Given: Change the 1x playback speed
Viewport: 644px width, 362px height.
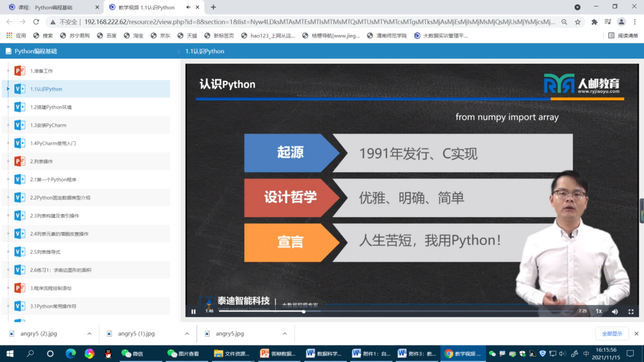Looking at the screenshot, I should (x=599, y=311).
